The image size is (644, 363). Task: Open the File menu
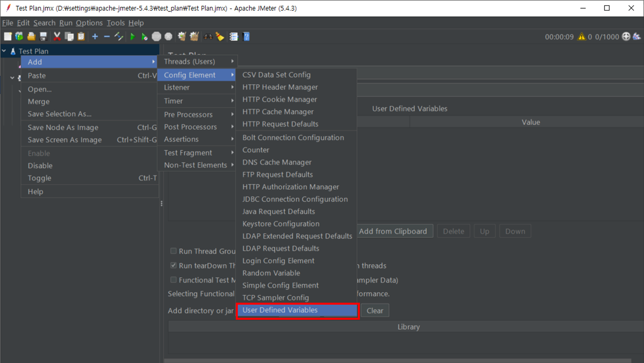8,23
